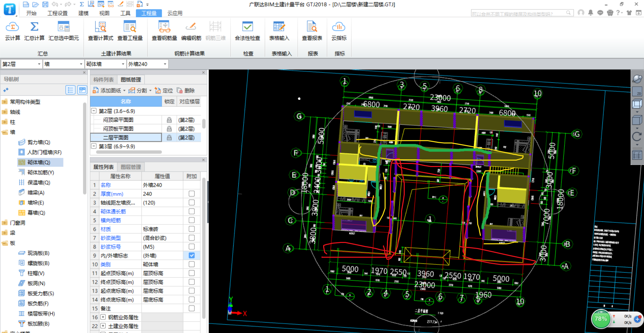This screenshot has width=644, height=333.
Task: Open 查看钢筋量 tool
Action: (164, 31)
